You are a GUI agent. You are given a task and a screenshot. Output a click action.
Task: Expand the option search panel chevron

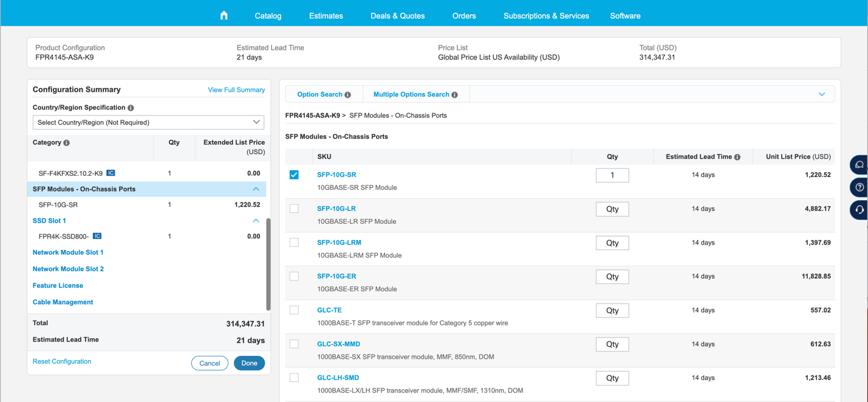tap(822, 95)
